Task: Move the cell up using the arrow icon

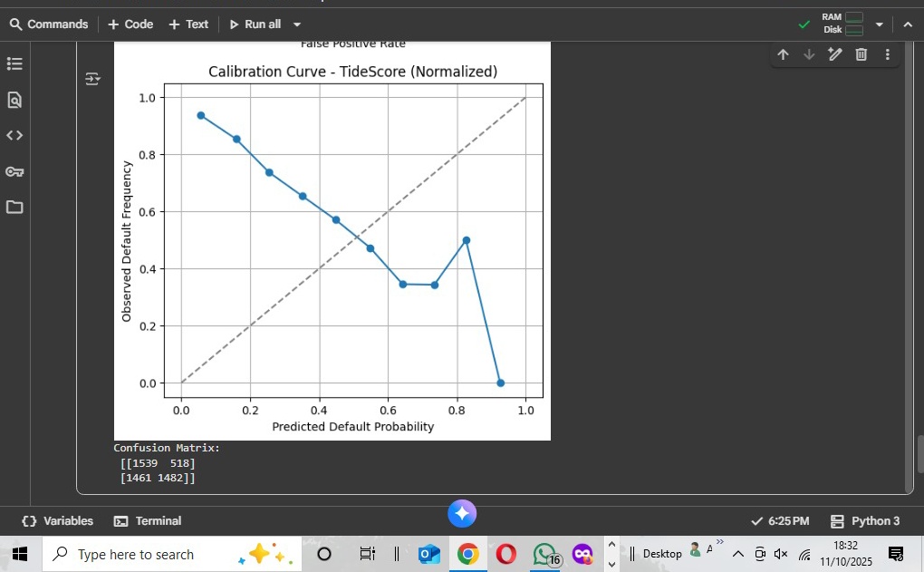Action: 783,54
